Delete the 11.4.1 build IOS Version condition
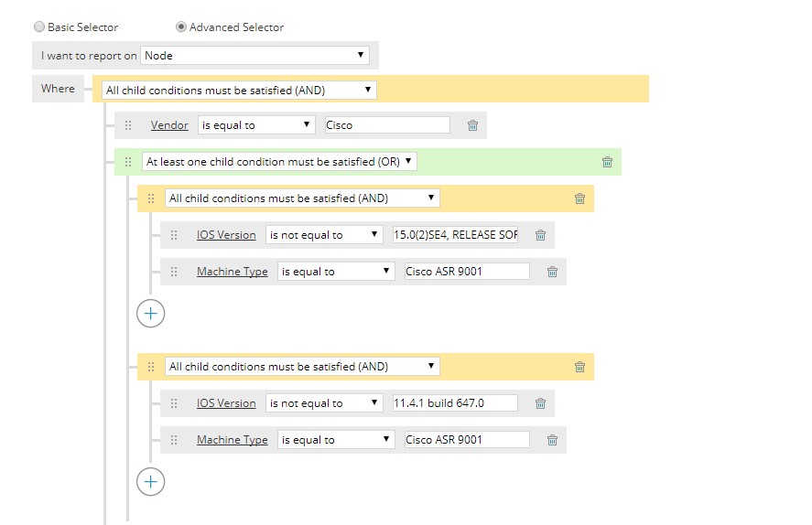The image size is (812, 525). 540,403
